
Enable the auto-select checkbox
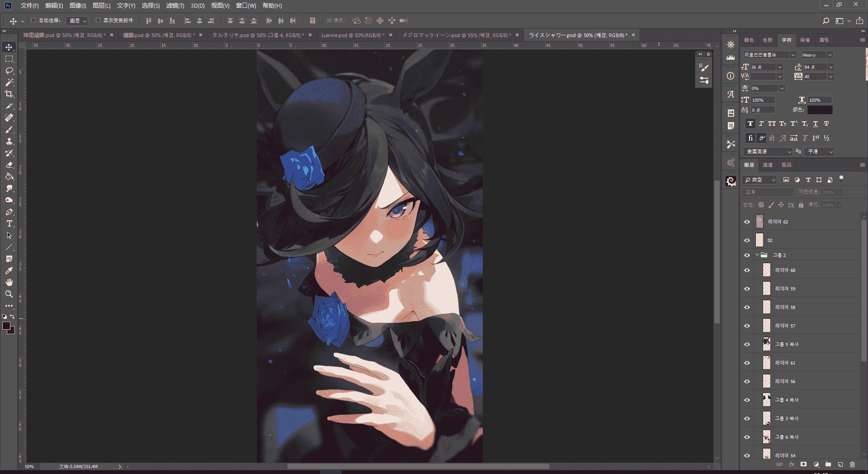[33, 20]
